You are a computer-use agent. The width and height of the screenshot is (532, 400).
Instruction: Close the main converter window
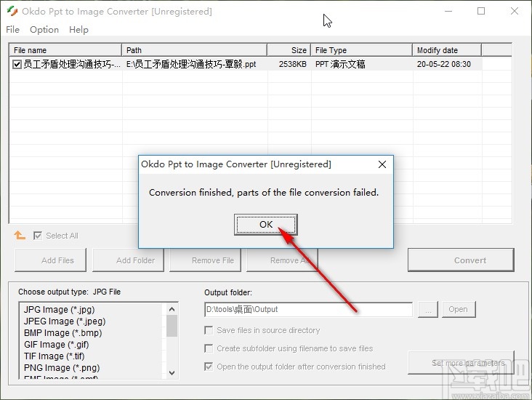click(515, 11)
